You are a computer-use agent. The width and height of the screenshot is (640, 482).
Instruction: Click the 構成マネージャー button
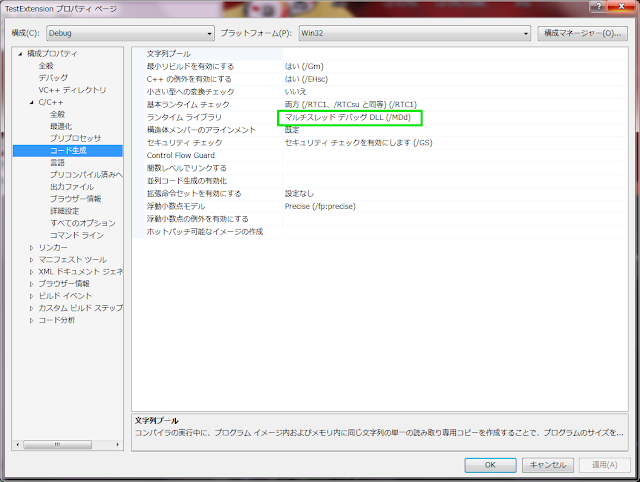pyautogui.click(x=582, y=33)
